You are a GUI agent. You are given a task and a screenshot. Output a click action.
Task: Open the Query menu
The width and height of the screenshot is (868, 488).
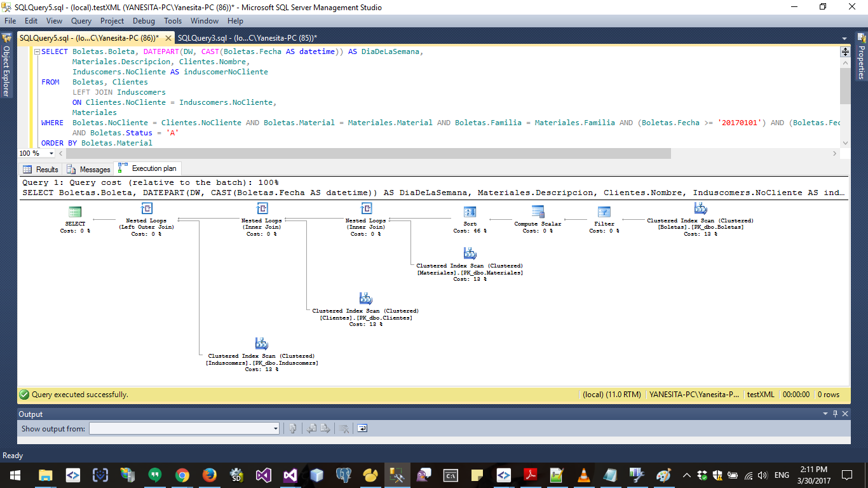pos(81,21)
